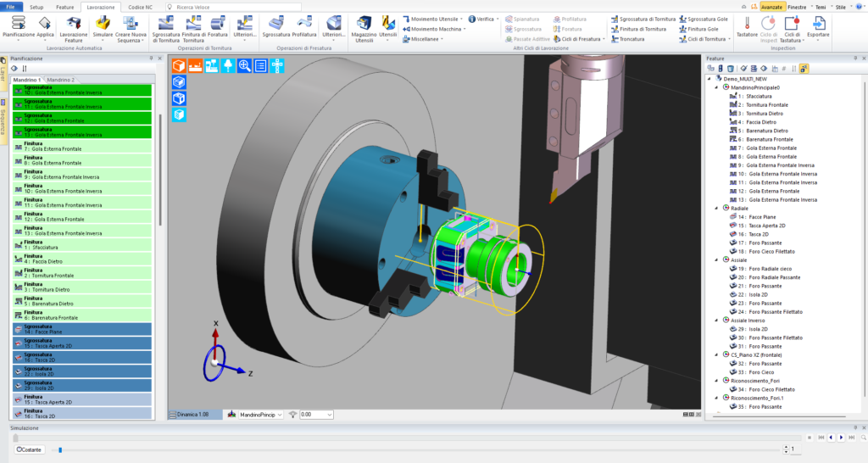The width and height of the screenshot is (868, 463).
Task: Select operation Finitura 6: Barenatura Frontale
Action: (82, 315)
